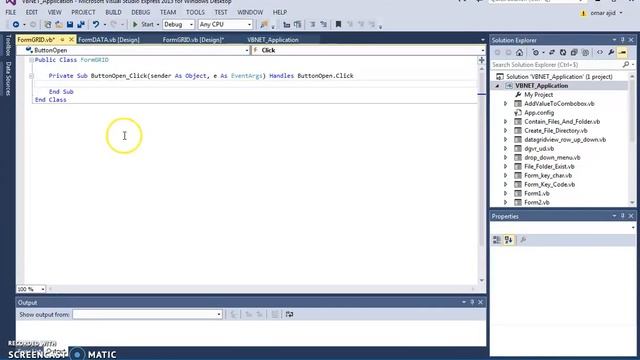Image resolution: width=640 pixels, height=360 pixels.
Task: Save the current file with Save icon
Action: coord(70,24)
